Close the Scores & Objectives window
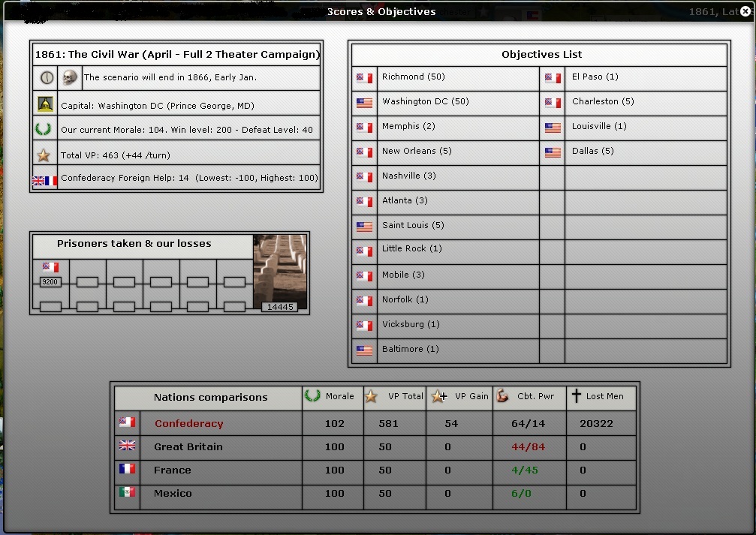Viewport: 756px width, 535px height. coord(745,11)
